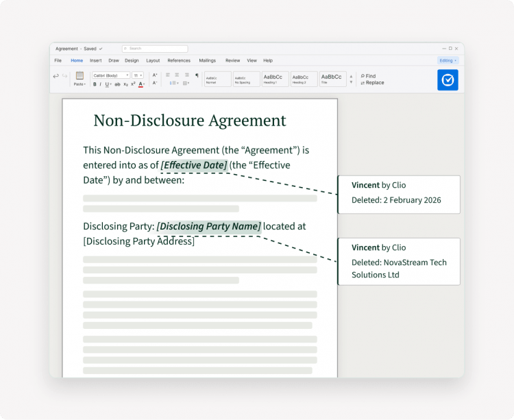Click the Paste clipboard icon
514x420 pixels.
(79, 75)
